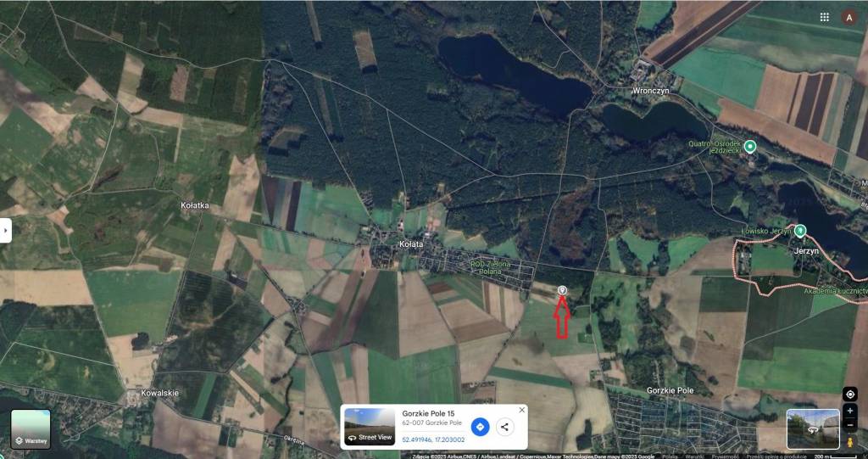Click the dropped pin marker on map

pos(562,290)
